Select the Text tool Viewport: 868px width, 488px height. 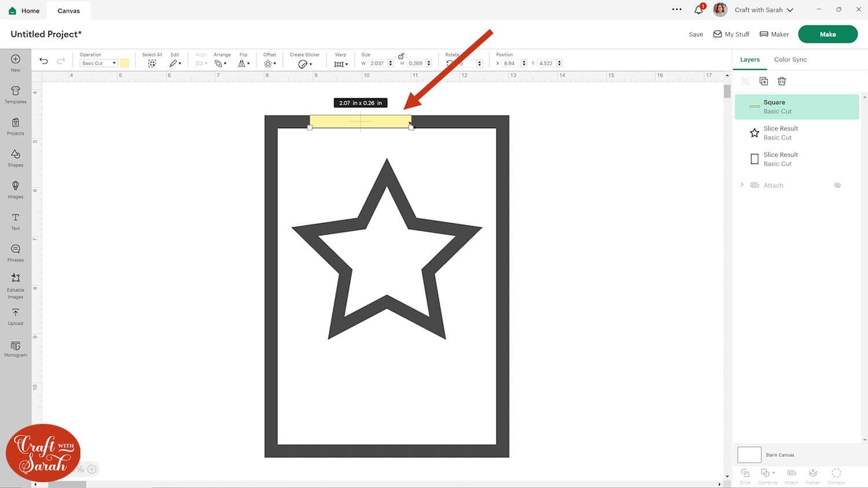coord(16,220)
